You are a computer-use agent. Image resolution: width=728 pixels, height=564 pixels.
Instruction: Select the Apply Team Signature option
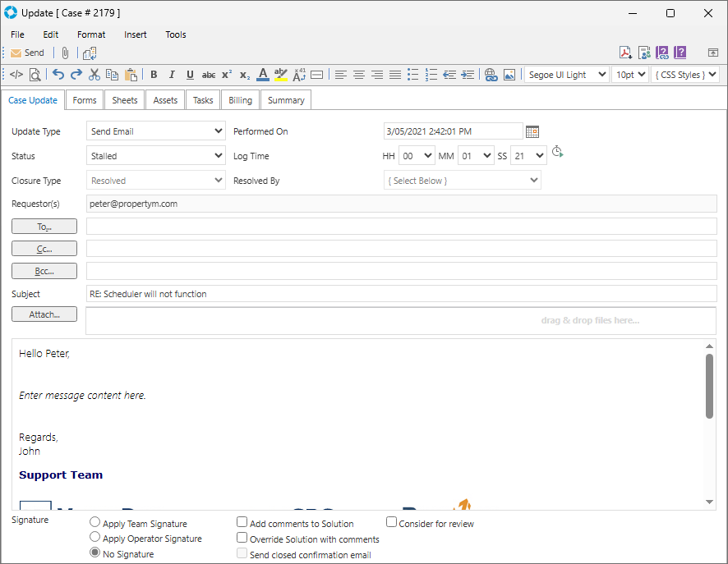tap(95, 523)
